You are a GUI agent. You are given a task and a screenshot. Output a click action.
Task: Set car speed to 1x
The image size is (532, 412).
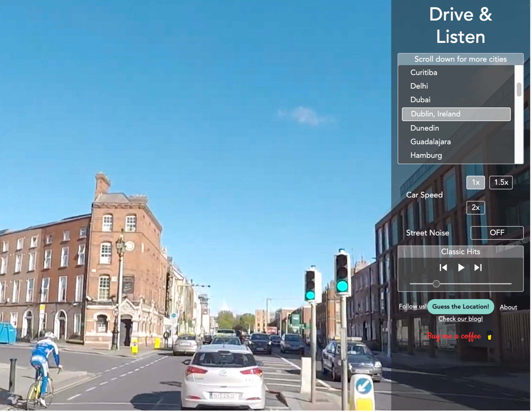pyautogui.click(x=475, y=182)
